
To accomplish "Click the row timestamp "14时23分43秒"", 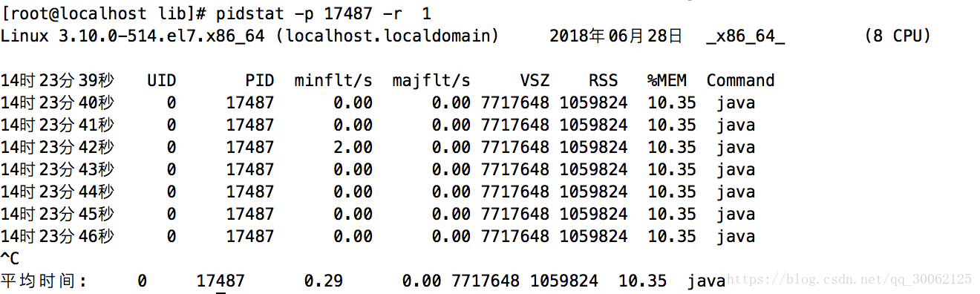I will pyautogui.click(x=57, y=169).
